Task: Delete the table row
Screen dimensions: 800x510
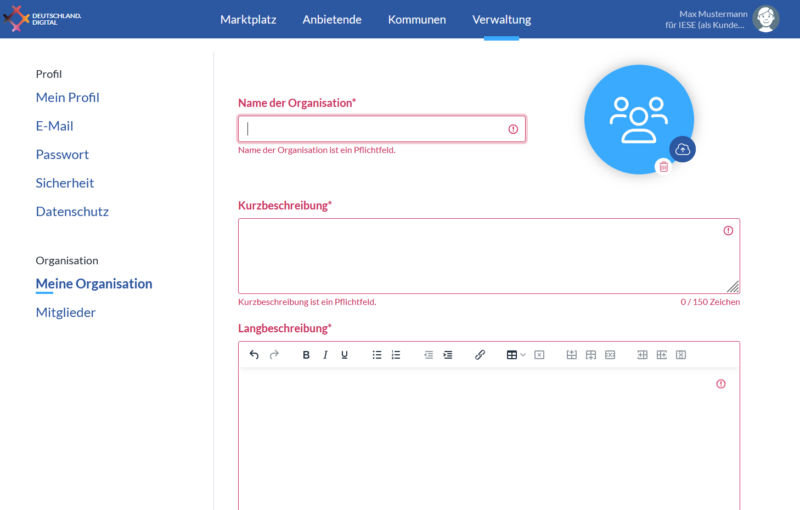Action: [610, 355]
